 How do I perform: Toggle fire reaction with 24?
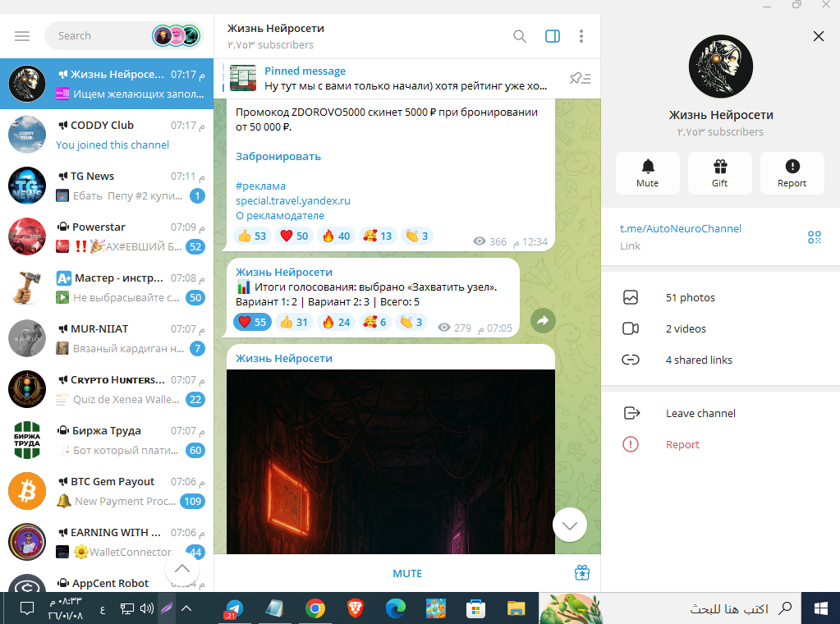coord(337,322)
